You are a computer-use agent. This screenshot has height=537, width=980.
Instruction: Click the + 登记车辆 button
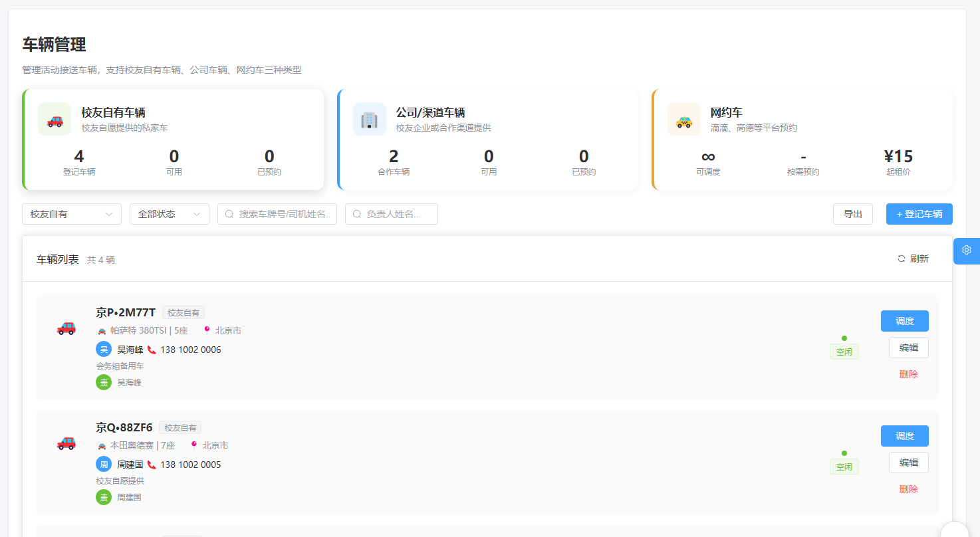click(919, 214)
